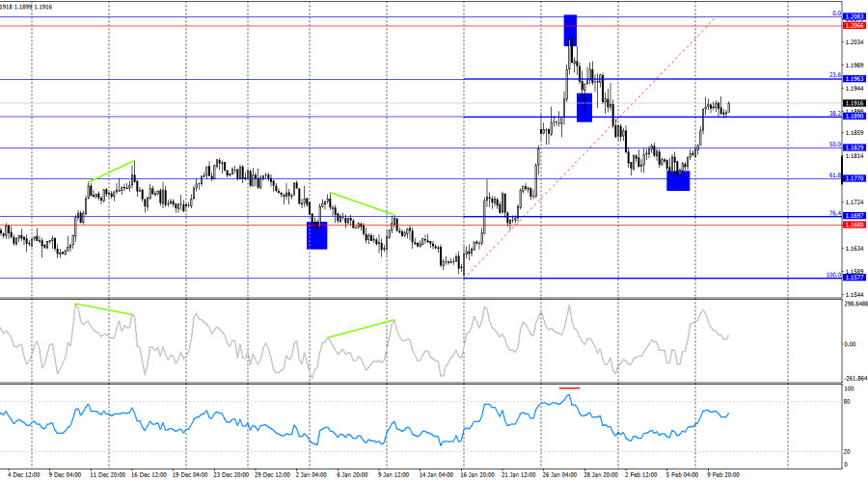
Task: Click the Fibonacci 38.2 level label
Action: 835,114
